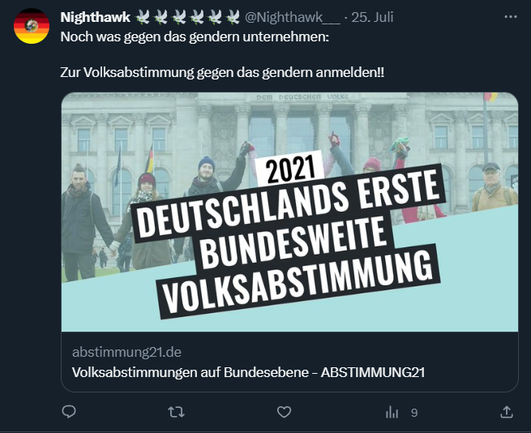Open the abstimmung21.de domain link
Screen dimensions: 531x433
pyautogui.click(x=127, y=352)
